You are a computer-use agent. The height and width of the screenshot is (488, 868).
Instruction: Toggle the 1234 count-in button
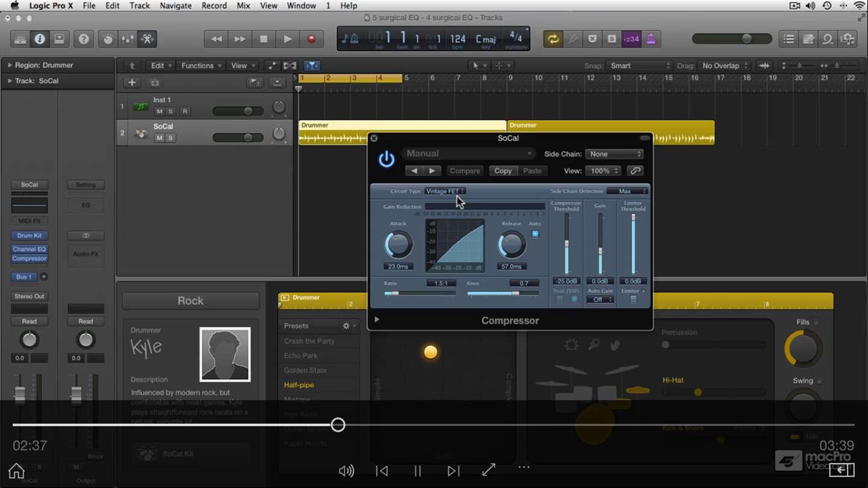point(631,39)
